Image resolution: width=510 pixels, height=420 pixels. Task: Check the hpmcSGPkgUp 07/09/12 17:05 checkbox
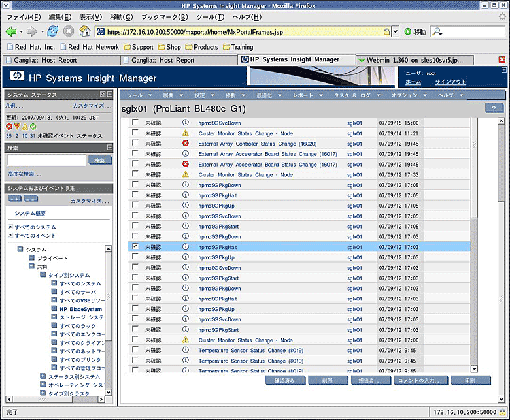point(135,205)
